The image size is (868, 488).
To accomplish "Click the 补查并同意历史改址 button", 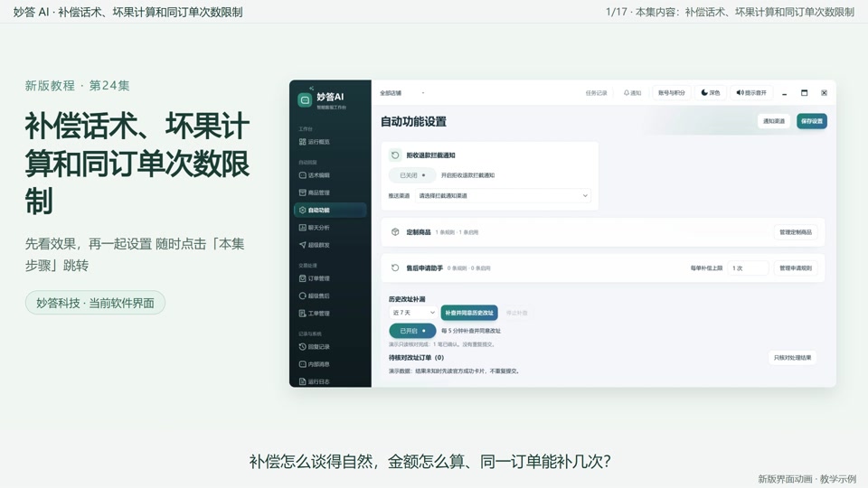I will tap(469, 313).
